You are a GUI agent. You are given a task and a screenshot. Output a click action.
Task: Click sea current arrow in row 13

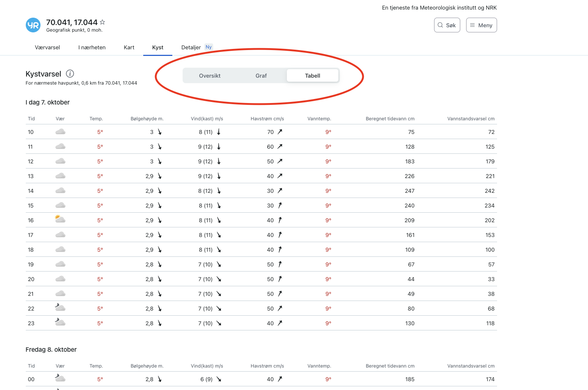pos(280,176)
